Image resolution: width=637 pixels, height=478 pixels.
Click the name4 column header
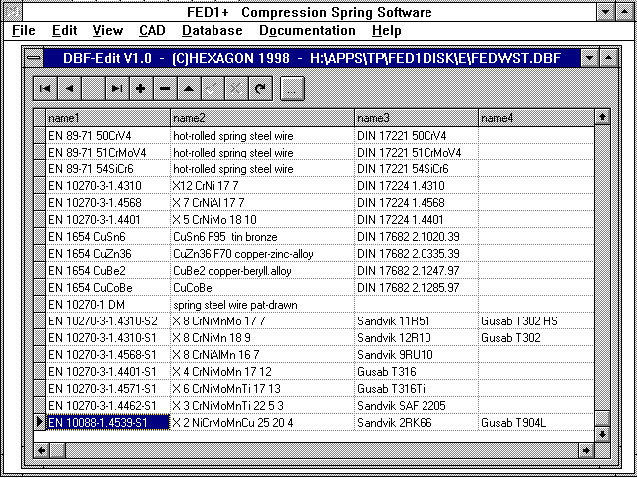point(535,118)
